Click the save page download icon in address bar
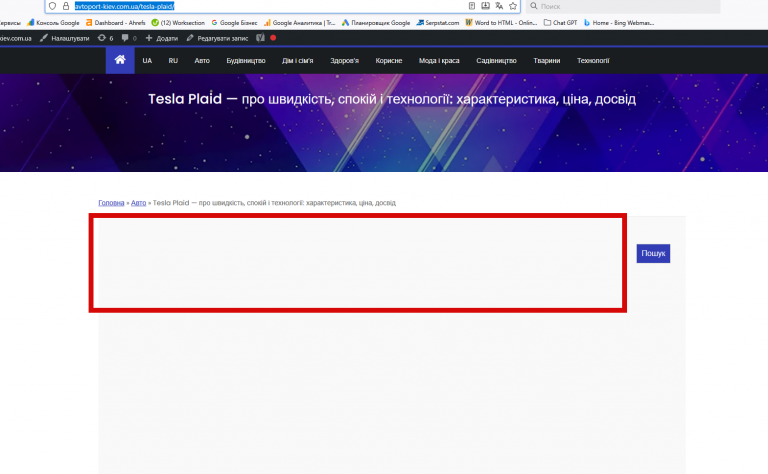 tap(485, 6)
